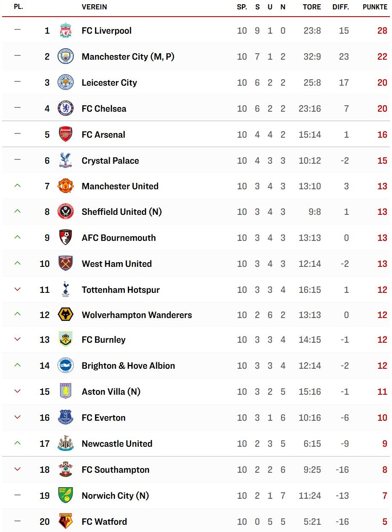This screenshot has height=532, width=392.
Task: Click the DIFF. column header
Action: click(x=340, y=7)
